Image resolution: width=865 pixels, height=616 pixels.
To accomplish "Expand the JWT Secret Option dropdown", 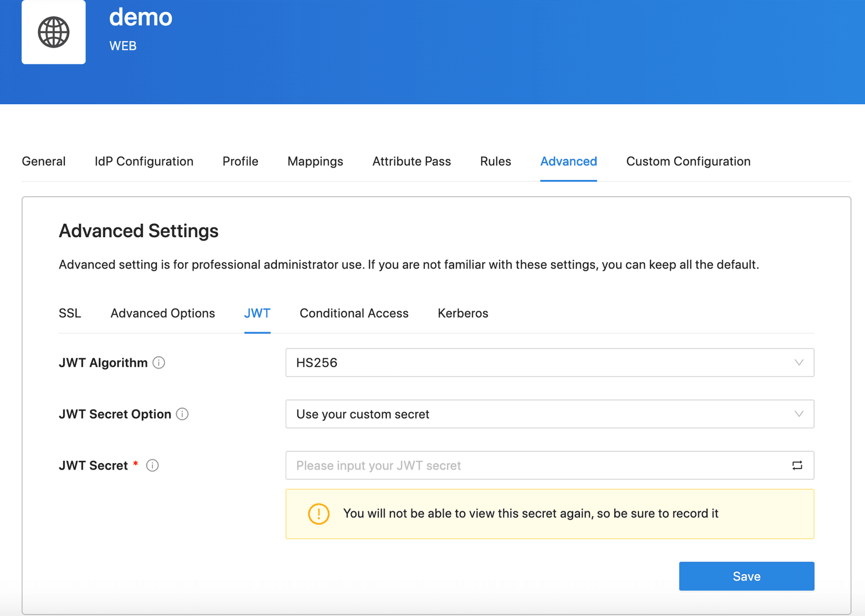I will point(550,414).
